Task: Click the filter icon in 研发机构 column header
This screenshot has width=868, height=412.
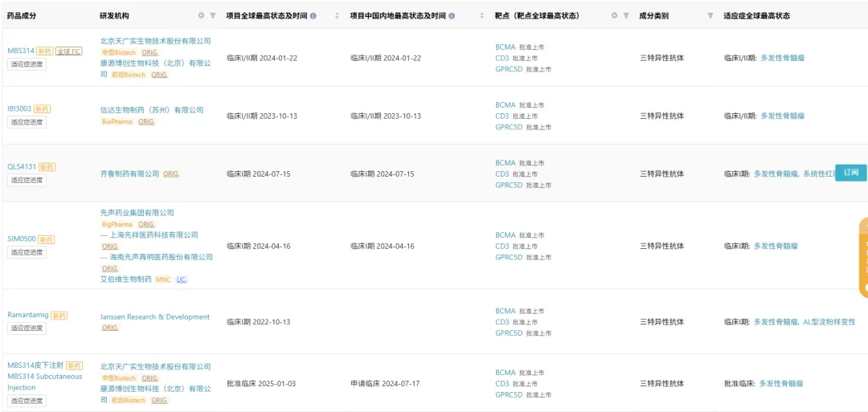Action: point(212,15)
